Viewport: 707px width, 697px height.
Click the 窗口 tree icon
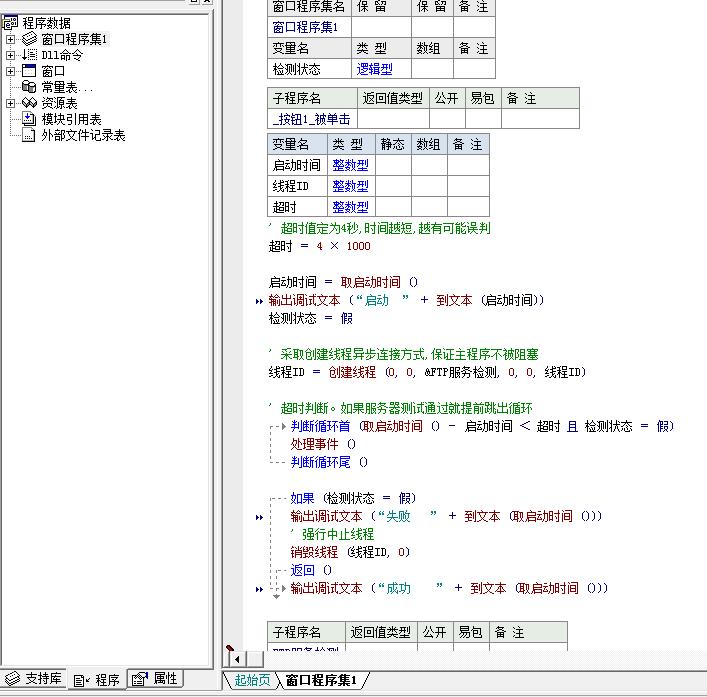point(29,71)
